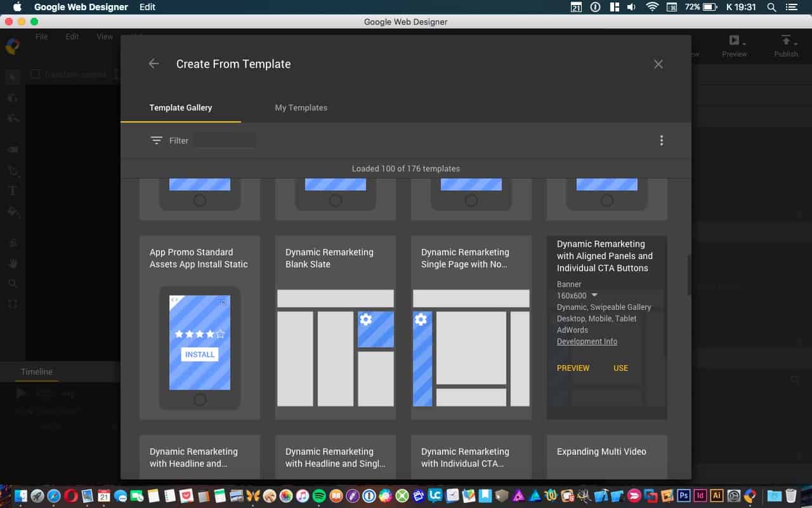This screenshot has width=812, height=508.
Task: Open the three-dot more options menu
Action: 662,140
